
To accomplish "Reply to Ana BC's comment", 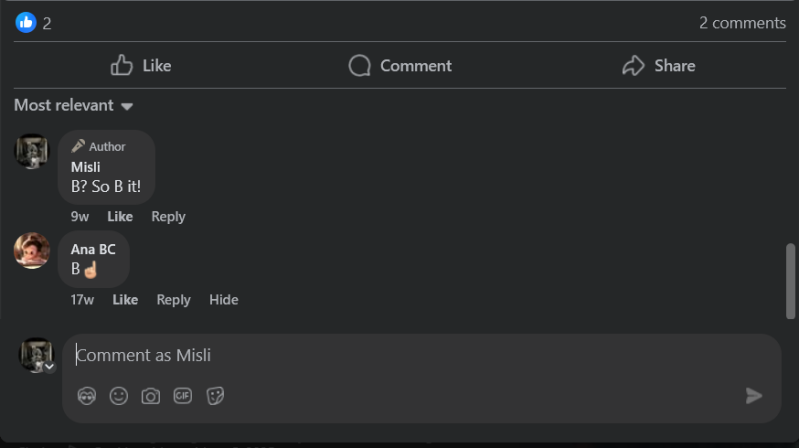I will [173, 300].
